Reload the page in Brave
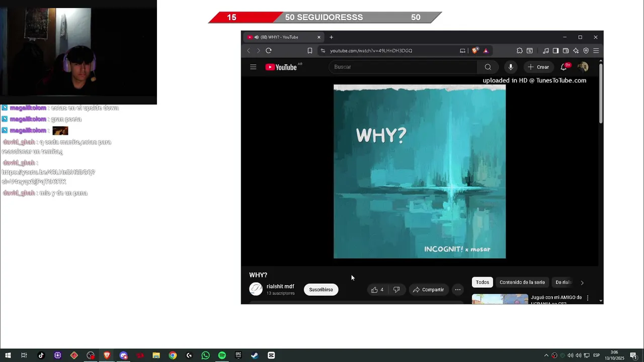 tap(269, 50)
